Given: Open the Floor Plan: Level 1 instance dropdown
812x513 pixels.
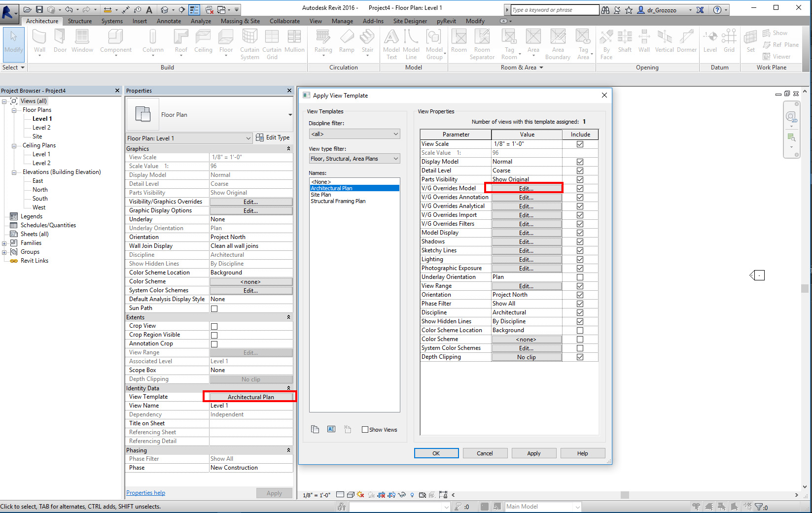Looking at the screenshot, I should click(189, 138).
